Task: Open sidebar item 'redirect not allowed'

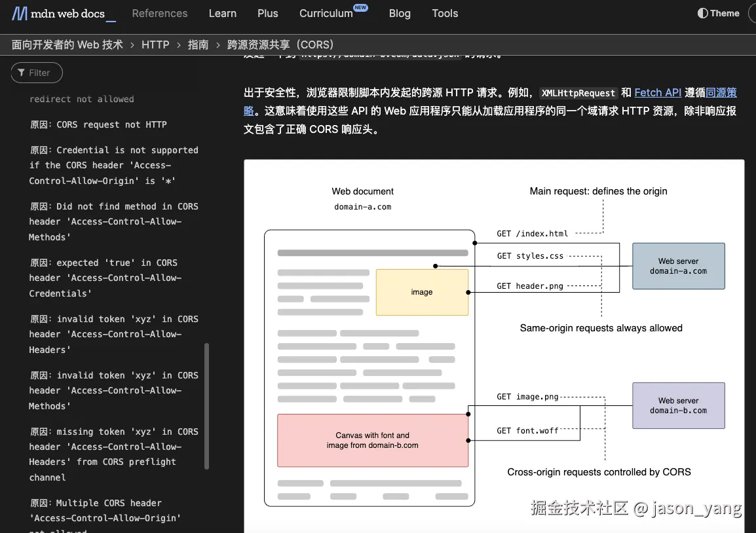Action: click(81, 99)
